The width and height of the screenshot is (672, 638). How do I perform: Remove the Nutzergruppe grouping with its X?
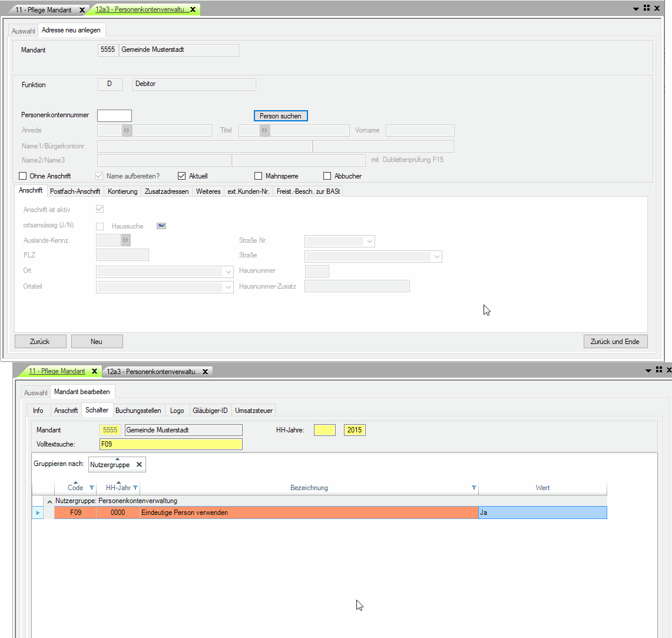(x=139, y=465)
